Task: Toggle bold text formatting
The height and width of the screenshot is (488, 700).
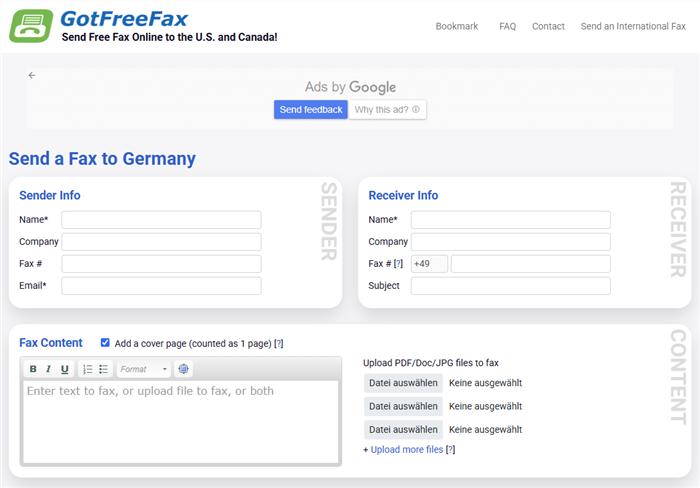Action: [33, 369]
